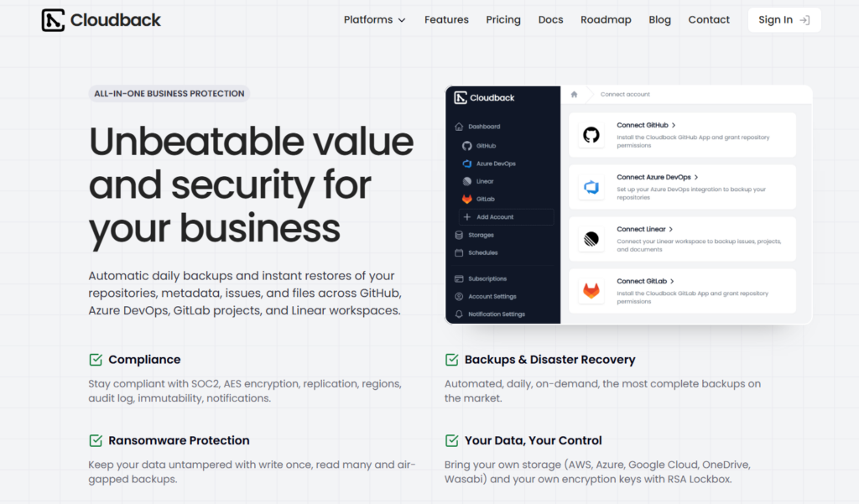Viewport: 859px width, 504px height.
Task: Click the Sign In button
Action: coord(784,20)
